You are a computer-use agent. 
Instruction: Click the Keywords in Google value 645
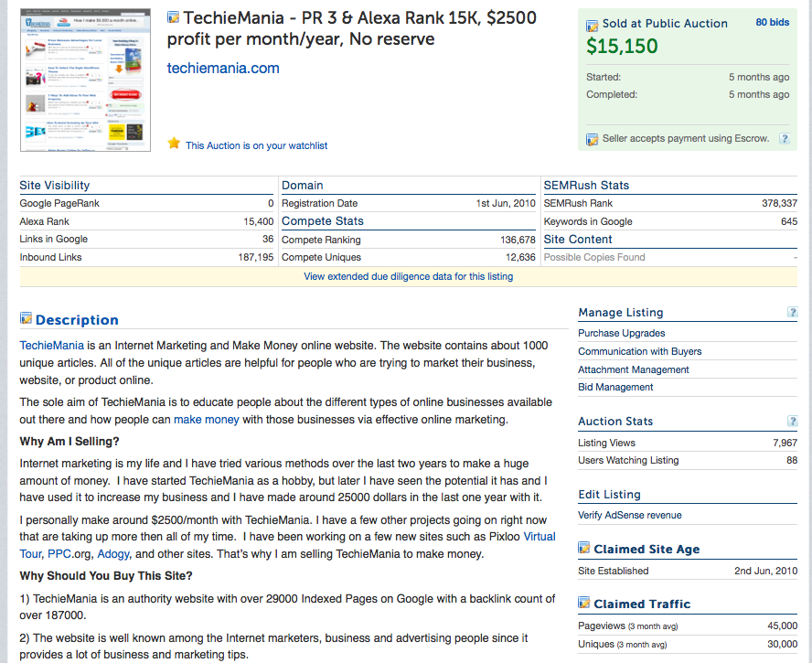(x=789, y=221)
